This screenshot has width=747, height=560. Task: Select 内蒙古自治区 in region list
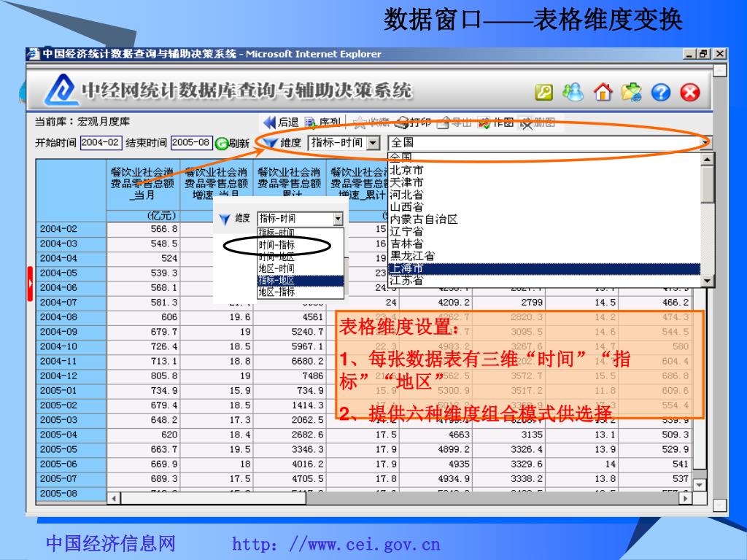click(424, 219)
